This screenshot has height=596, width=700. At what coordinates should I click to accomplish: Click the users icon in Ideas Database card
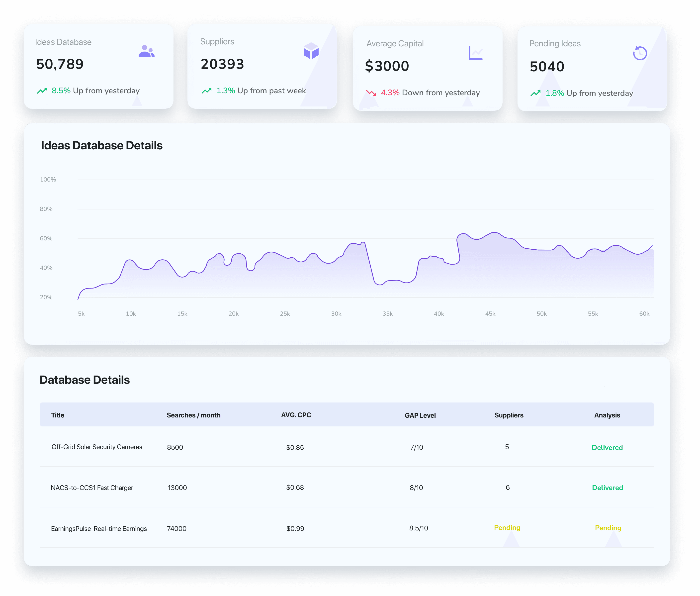(146, 51)
